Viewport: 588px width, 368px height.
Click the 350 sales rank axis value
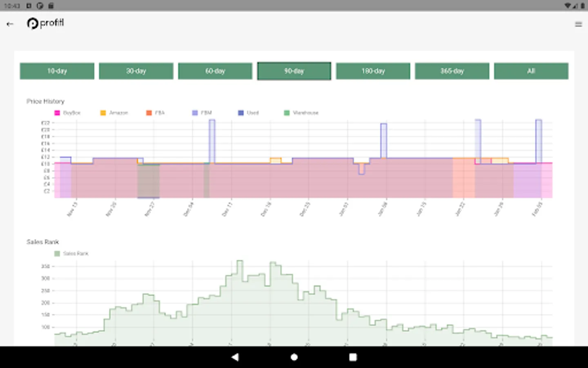pos(45,266)
